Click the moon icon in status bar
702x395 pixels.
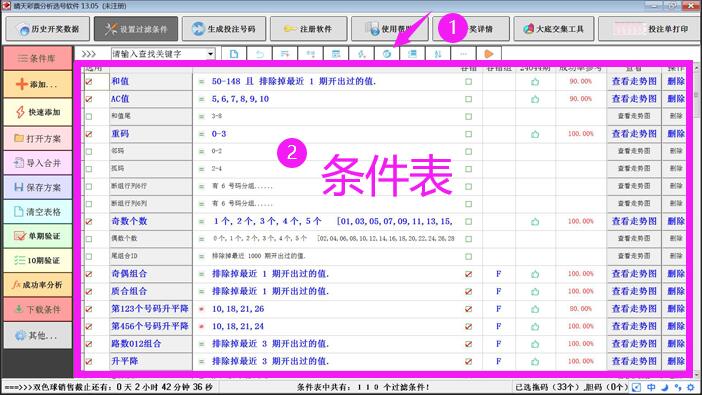[665, 387]
